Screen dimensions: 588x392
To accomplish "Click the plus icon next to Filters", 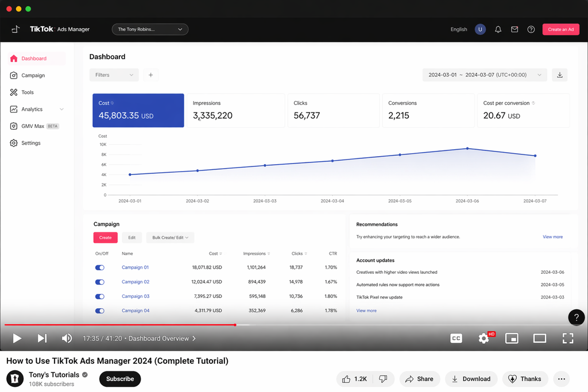I will pyautogui.click(x=150, y=75).
